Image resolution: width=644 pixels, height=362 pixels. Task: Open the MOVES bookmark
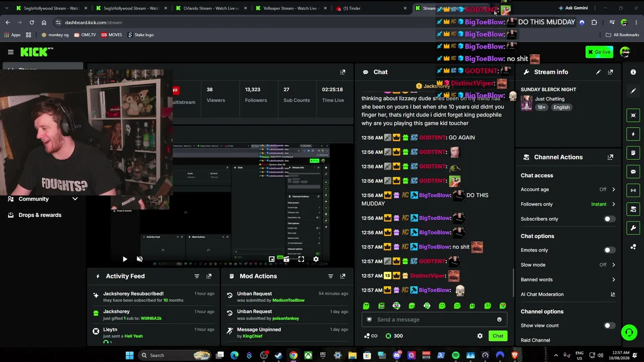coord(111,35)
